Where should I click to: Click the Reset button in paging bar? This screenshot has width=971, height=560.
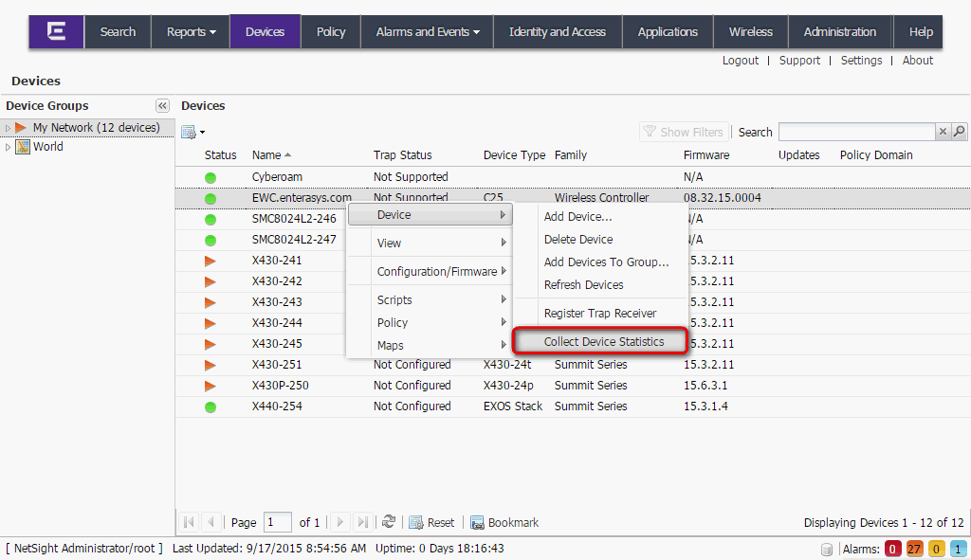(x=431, y=523)
